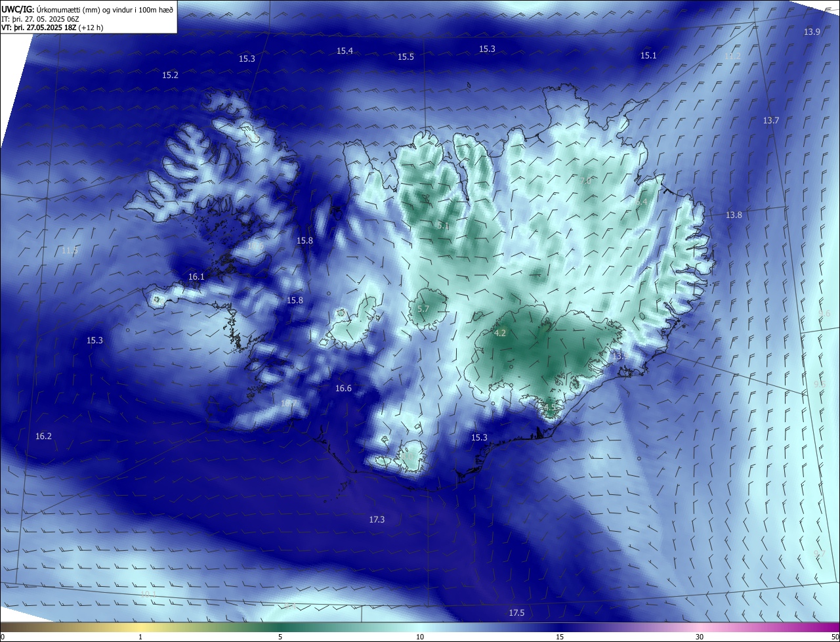Click the color scale tick label 10

(420, 637)
